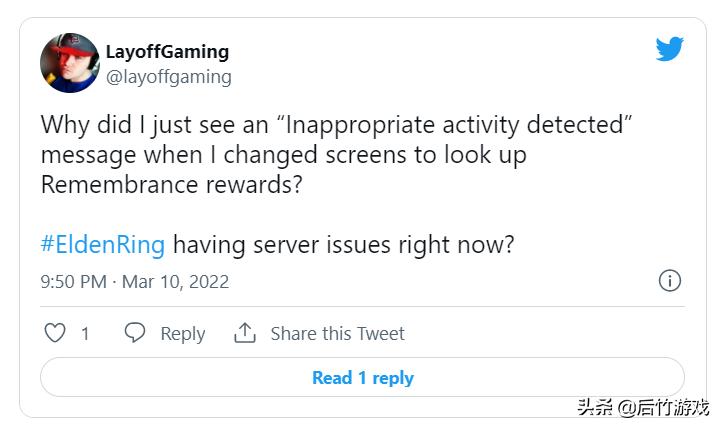Open the LayoffGaming display name link
This screenshot has height=429, width=722.
167,51
